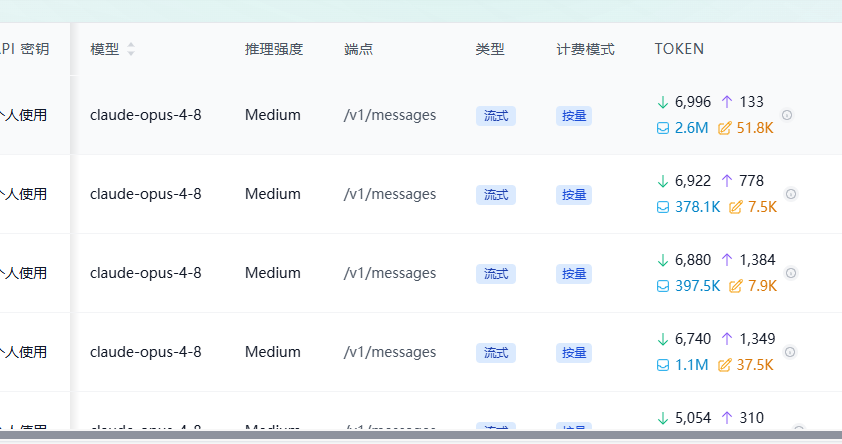Click the cache read icon beside 1.1M

663,365
